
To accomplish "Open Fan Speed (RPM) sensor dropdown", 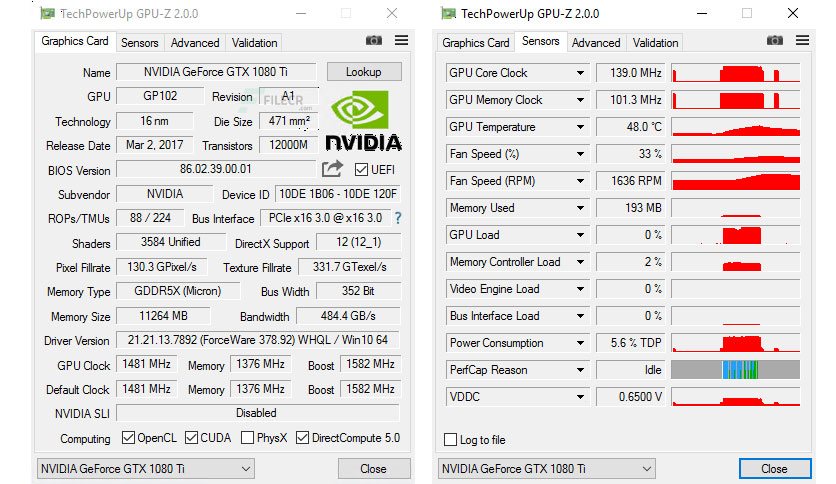I will (580, 181).
